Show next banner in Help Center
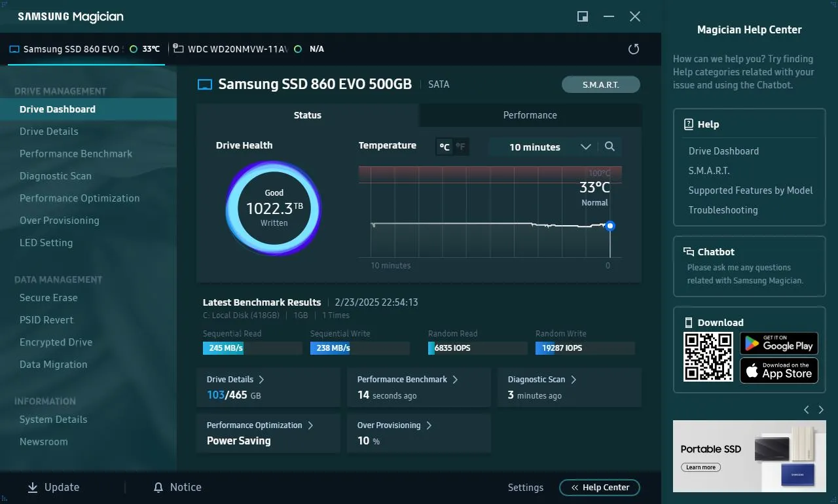Screen dimensions: 838x504 (821, 410)
